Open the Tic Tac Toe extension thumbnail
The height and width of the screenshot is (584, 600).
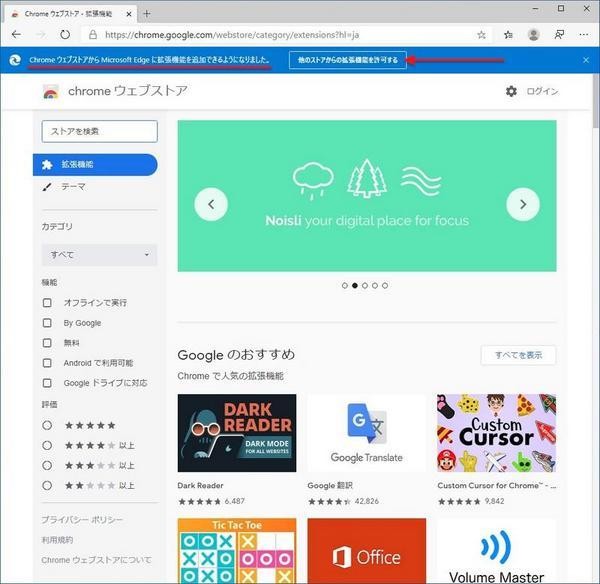pyautogui.click(x=237, y=551)
